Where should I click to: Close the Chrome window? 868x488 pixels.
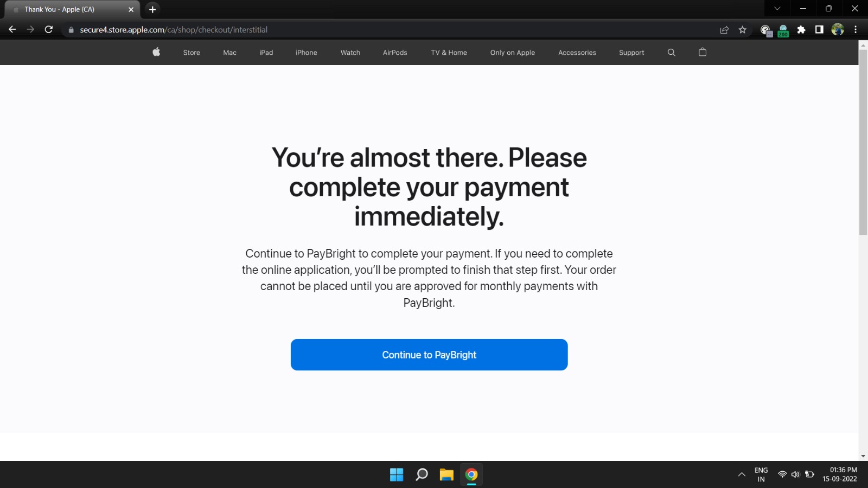coord(854,8)
